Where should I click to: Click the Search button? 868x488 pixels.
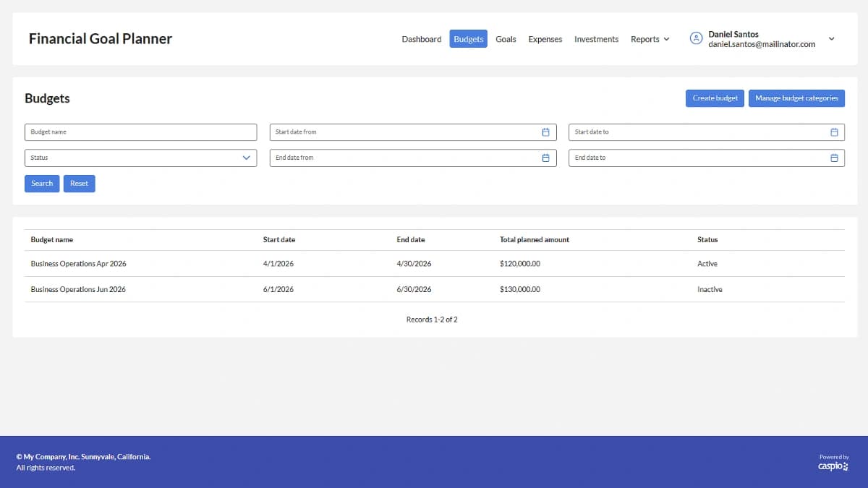coord(42,184)
